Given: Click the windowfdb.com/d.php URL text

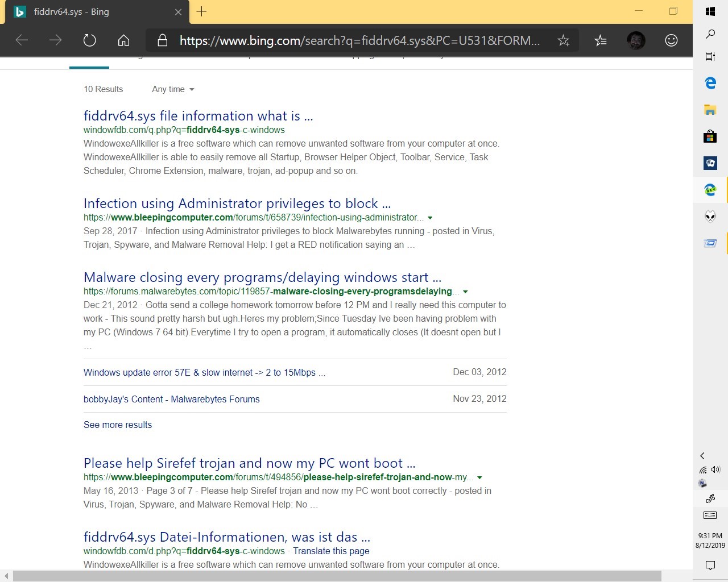Looking at the screenshot, I should [184, 551].
